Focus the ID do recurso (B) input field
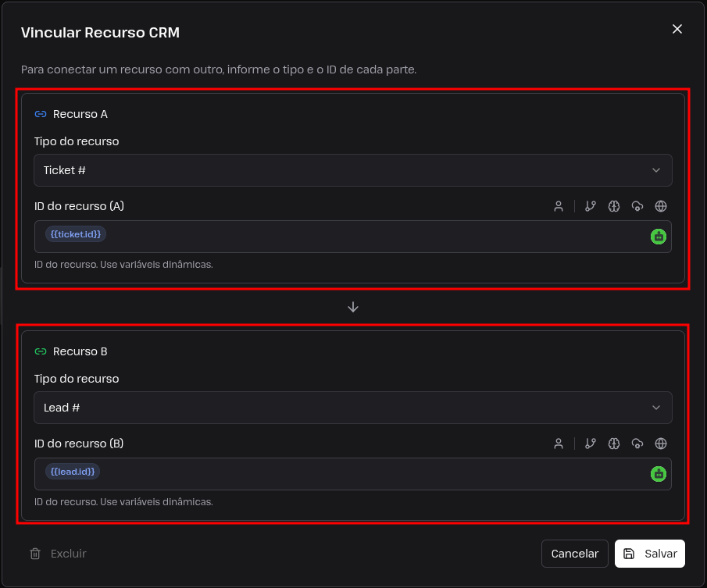707x588 pixels. 353,474
